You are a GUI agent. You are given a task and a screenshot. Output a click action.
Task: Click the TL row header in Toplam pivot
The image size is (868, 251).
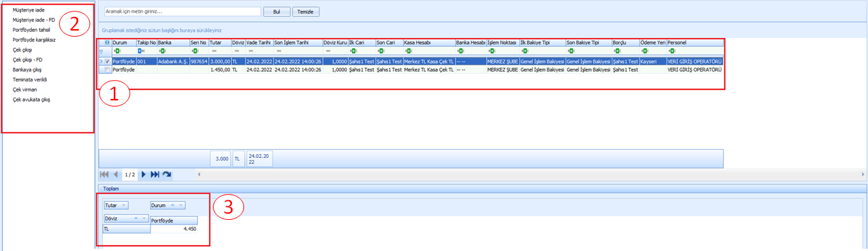pyautogui.click(x=126, y=229)
